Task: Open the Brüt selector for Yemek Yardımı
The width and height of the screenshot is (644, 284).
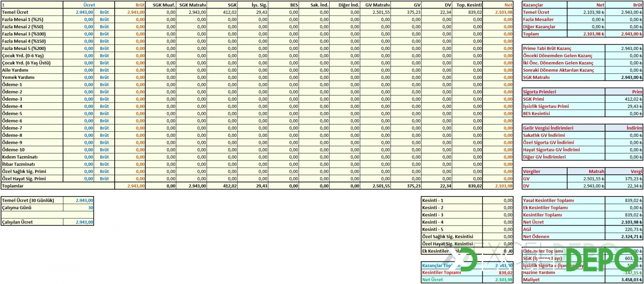Action: (x=104, y=77)
